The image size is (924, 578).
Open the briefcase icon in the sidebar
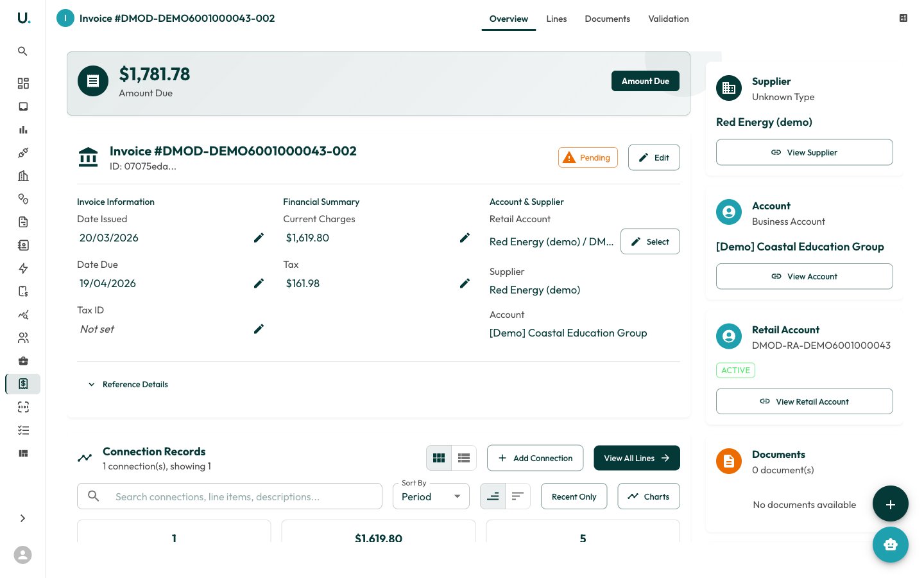point(23,361)
